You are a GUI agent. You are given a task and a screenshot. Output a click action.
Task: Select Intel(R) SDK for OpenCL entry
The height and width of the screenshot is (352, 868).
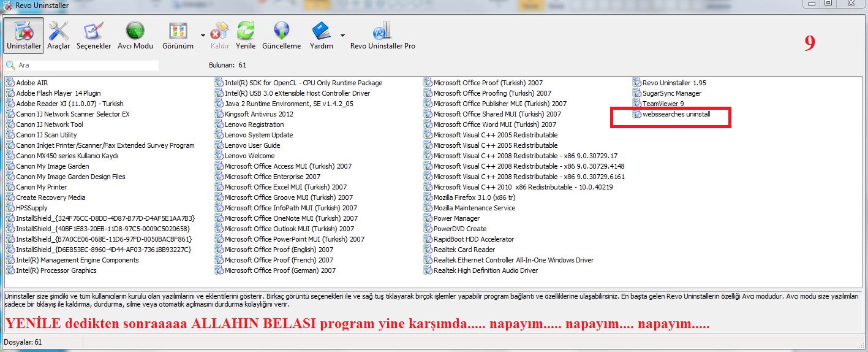(x=299, y=83)
